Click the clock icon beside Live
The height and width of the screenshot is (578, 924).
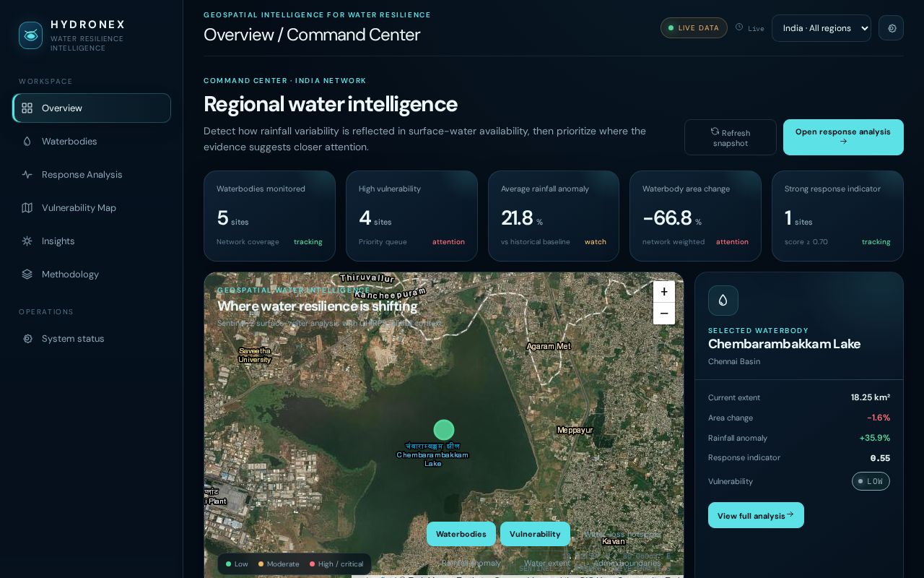739,27
